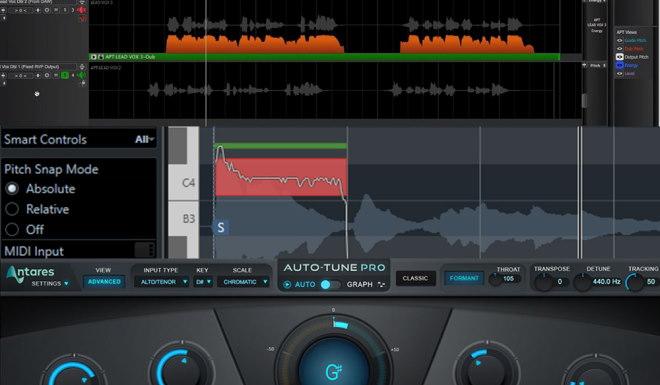Viewport: 660px width, 385px height.
Task: Click the Detune value 440.0 Hz
Action: [x=607, y=281]
